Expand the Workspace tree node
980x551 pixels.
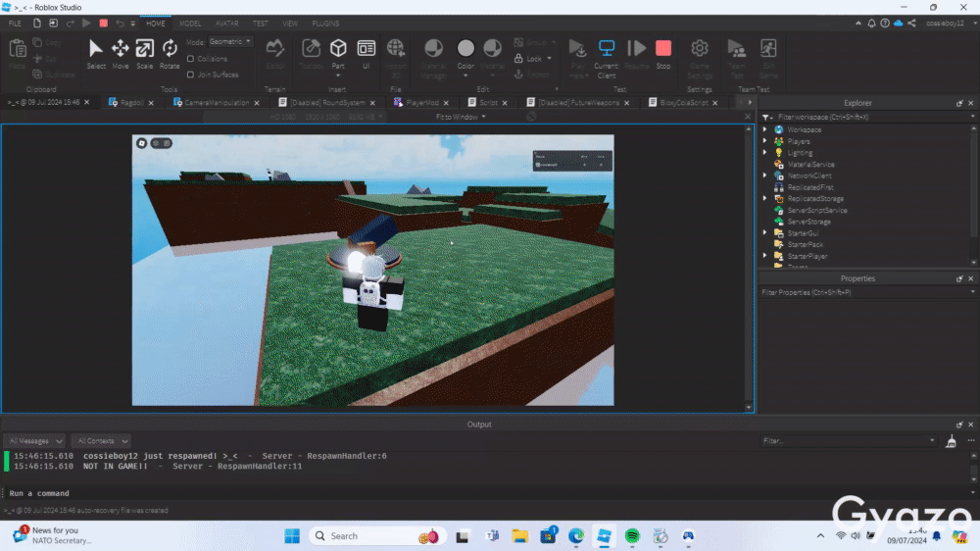(765, 129)
